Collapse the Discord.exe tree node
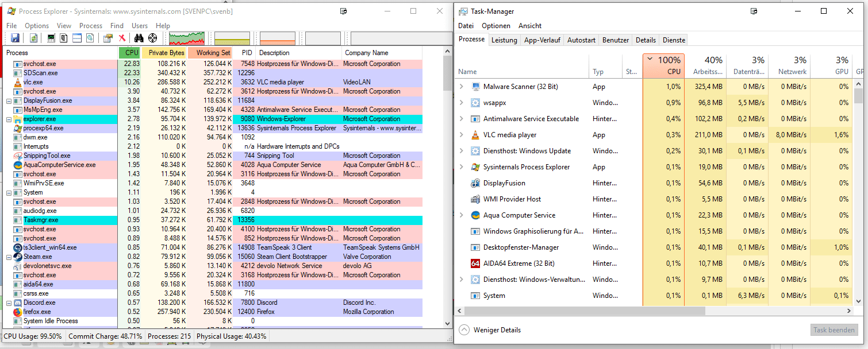The width and height of the screenshot is (868, 349). pyautogui.click(x=9, y=303)
